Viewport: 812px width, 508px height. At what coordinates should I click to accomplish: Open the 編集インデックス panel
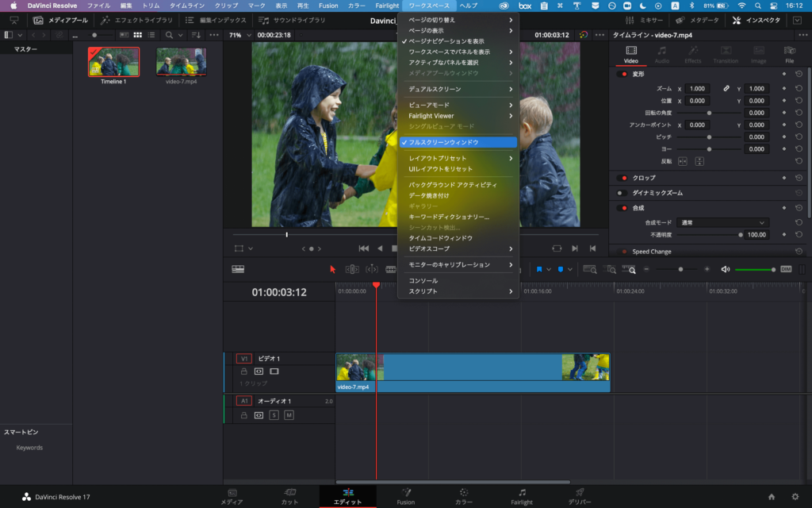[x=216, y=20]
